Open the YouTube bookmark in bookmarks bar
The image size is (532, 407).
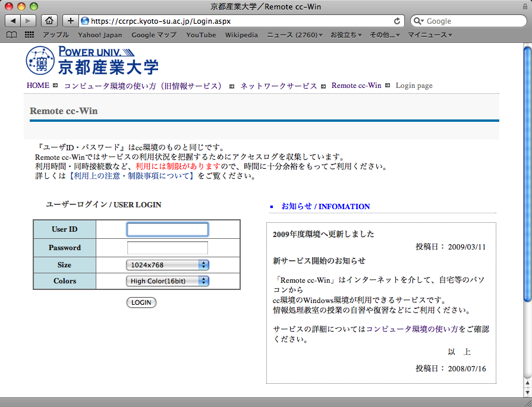[x=201, y=35]
